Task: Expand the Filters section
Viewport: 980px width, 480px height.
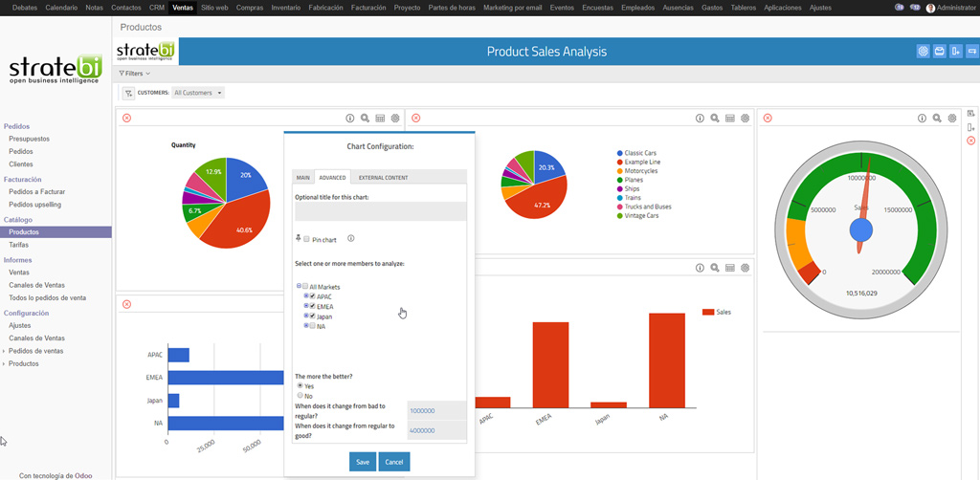Action: click(134, 74)
